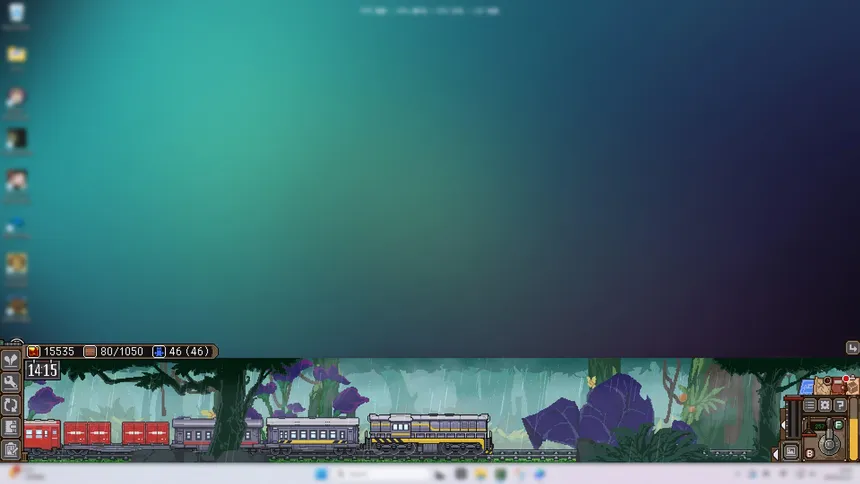Click the yellow fuel gauge bar
Screen dimensions: 860x484
pos(853,429)
